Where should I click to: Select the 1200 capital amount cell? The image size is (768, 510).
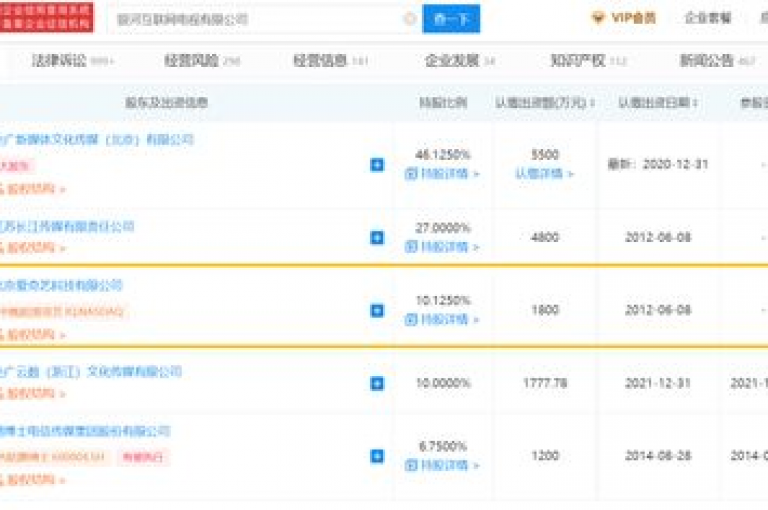click(545, 456)
